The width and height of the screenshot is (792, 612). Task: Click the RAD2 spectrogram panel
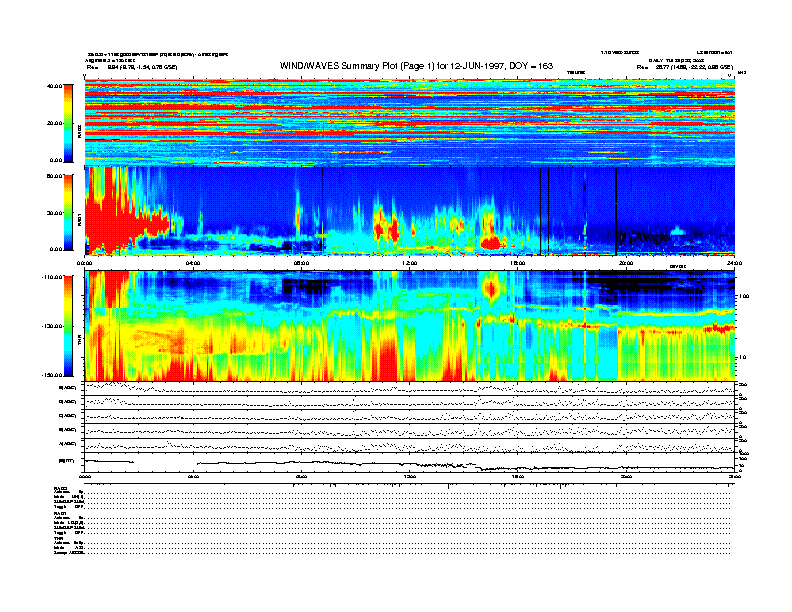click(x=410, y=123)
